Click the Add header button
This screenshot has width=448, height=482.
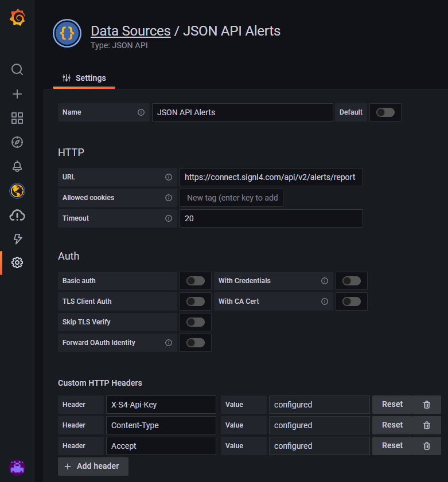coord(93,467)
